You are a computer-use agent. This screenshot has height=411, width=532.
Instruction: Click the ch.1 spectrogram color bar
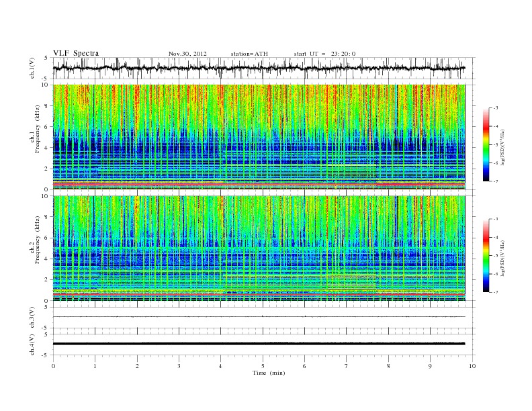point(486,144)
